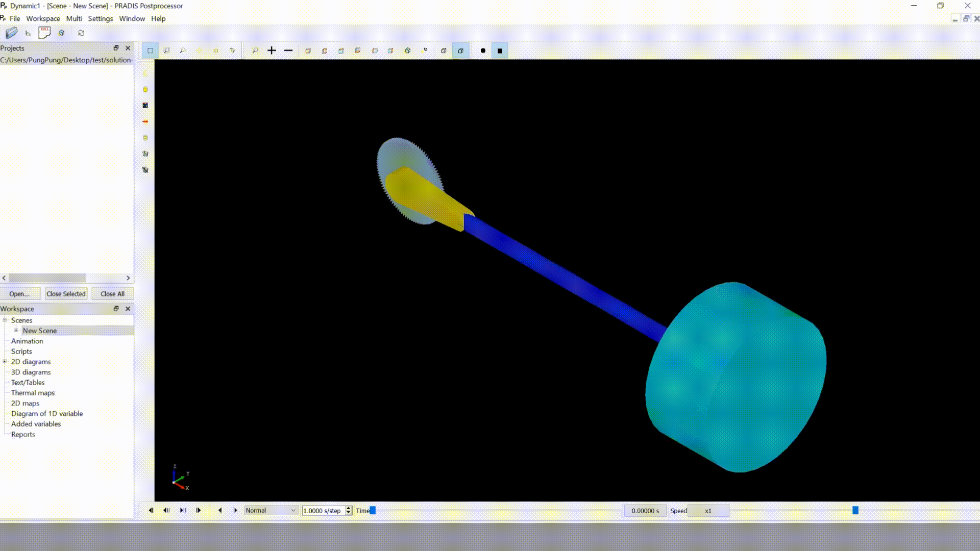Open the Workspace menu
980x551 pixels.
tap(43, 18)
